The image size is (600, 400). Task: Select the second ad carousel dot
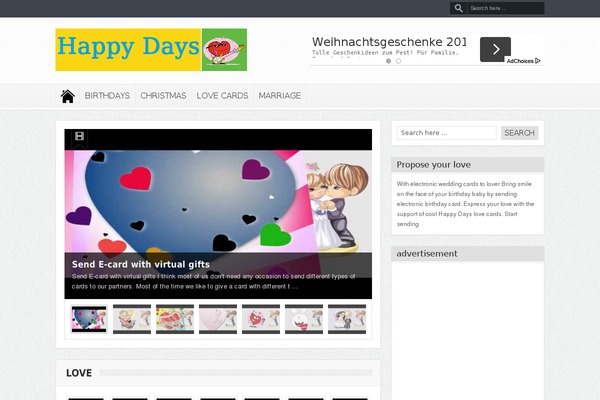tap(398, 61)
